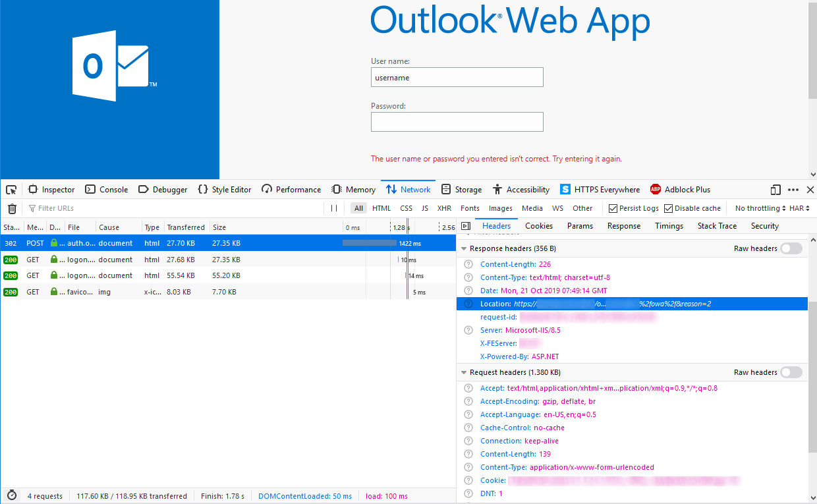Open the HTTPS Everywhere panel
Image resolution: width=817 pixels, height=504 pixels.
600,190
